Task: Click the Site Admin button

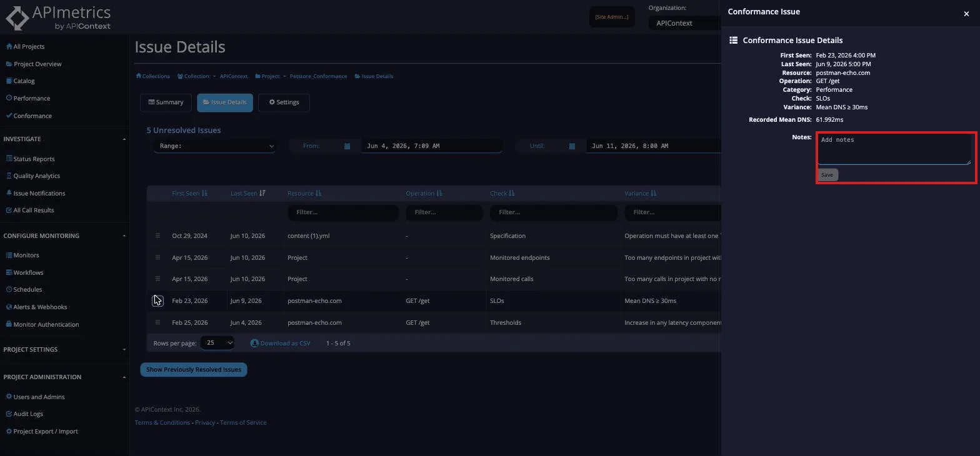Action: 612,17
